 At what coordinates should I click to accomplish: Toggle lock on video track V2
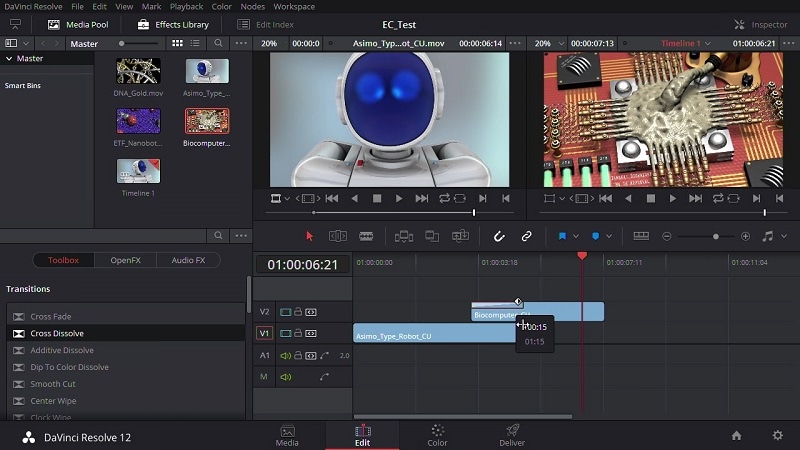297,312
